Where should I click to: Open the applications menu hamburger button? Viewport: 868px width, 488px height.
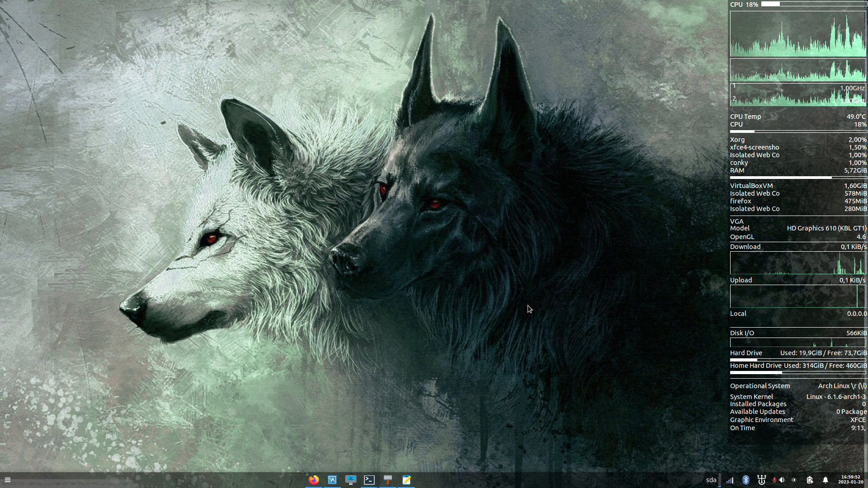(8, 480)
